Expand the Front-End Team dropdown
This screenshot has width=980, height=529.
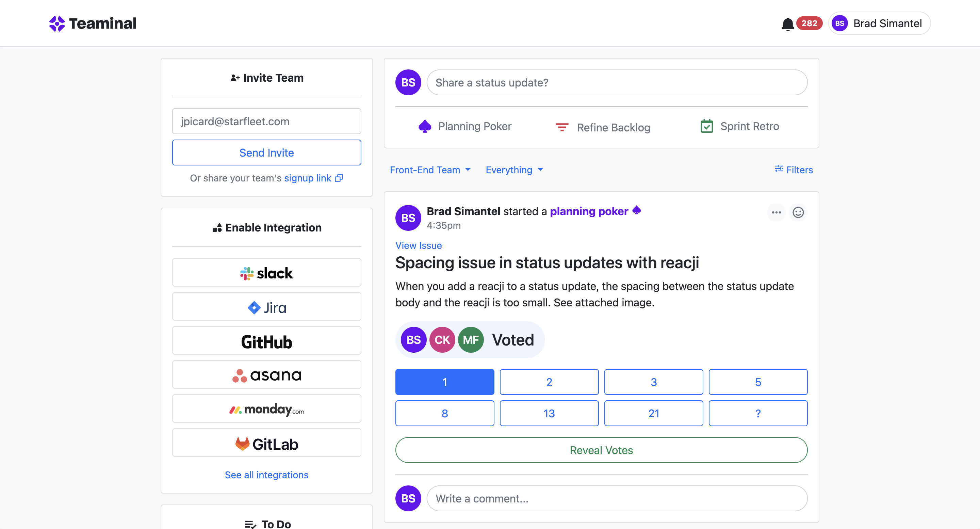[430, 170]
